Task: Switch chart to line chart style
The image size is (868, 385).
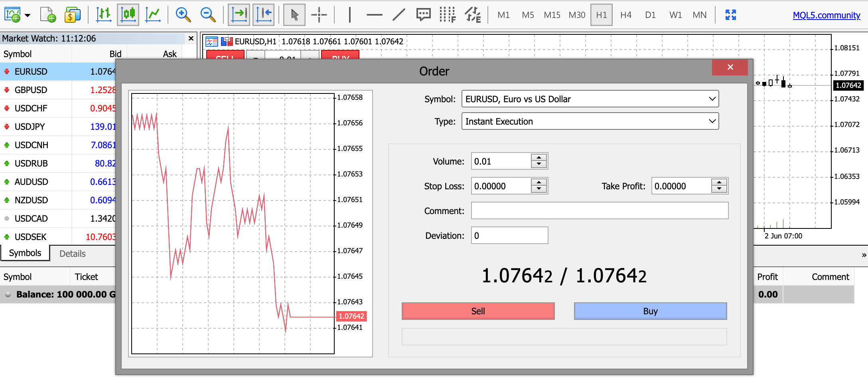Action: tap(153, 15)
